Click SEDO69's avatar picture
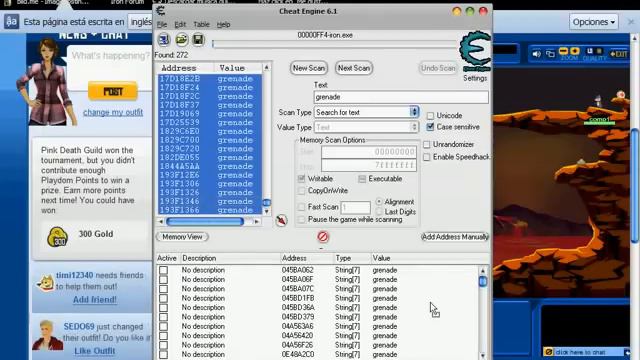This screenshot has width=640, height=360. (47, 336)
